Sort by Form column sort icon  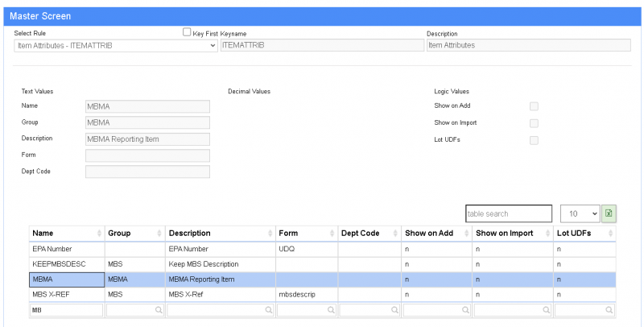tap(332, 234)
